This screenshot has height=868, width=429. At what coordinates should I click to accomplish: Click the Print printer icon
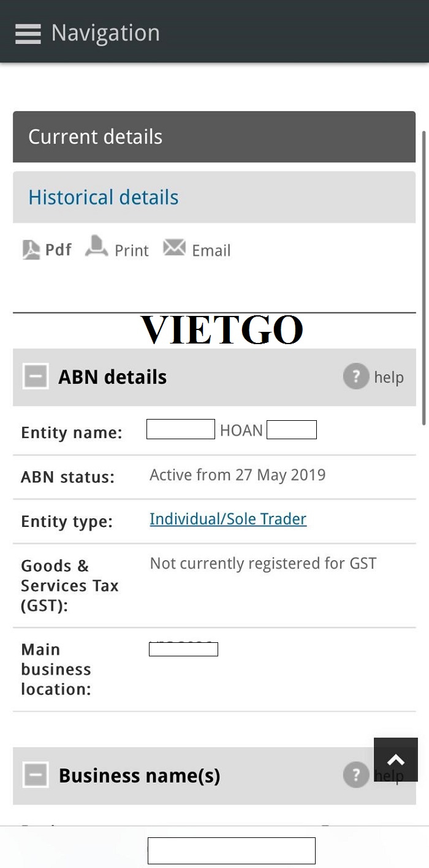tap(96, 247)
